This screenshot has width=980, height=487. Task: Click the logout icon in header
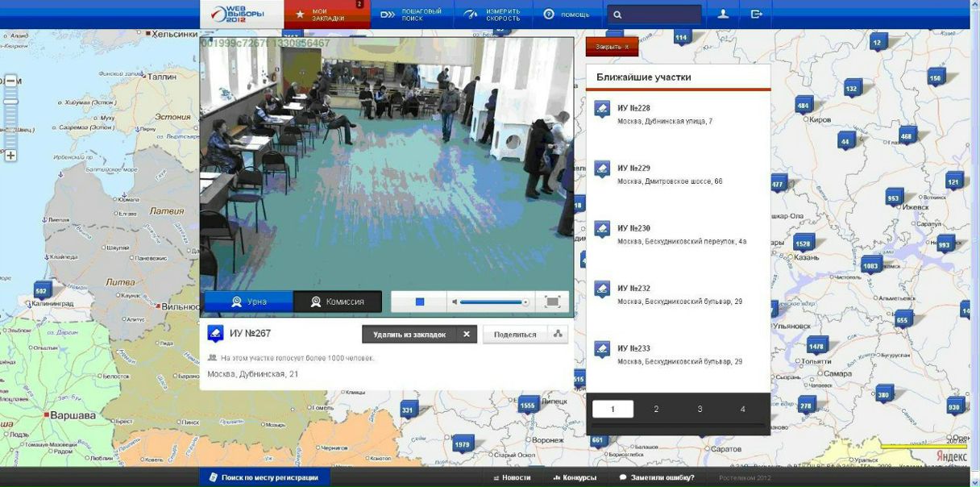pos(756,15)
